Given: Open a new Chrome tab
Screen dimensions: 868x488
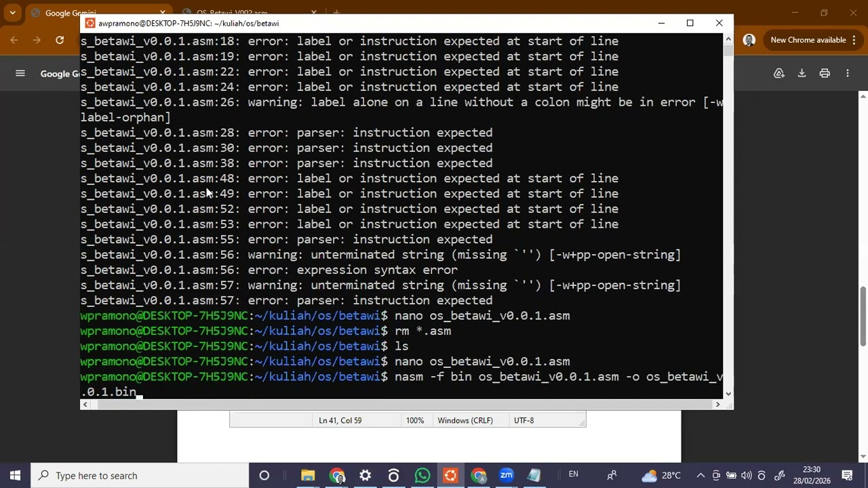Looking at the screenshot, I should [336, 13].
